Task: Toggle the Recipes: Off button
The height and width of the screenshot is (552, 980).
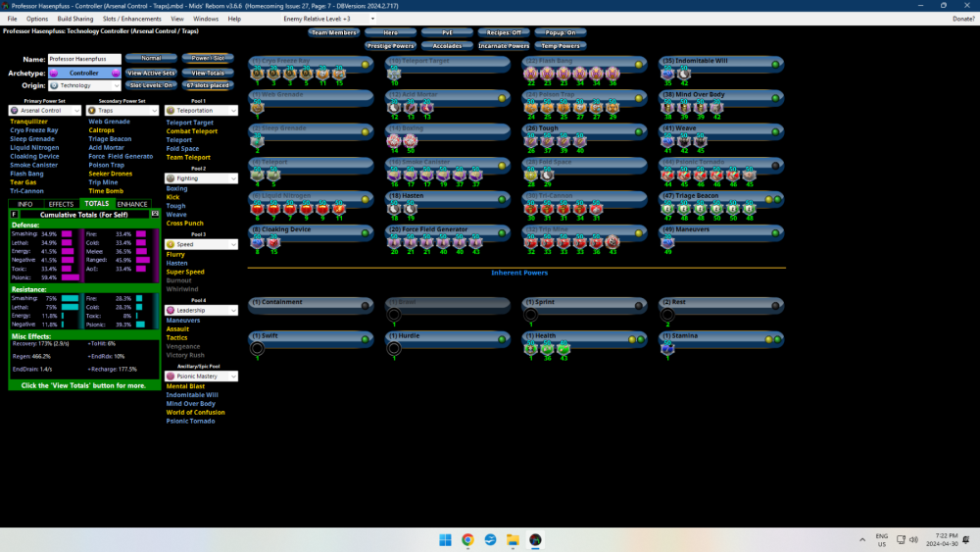Action: pyautogui.click(x=504, y=32)
